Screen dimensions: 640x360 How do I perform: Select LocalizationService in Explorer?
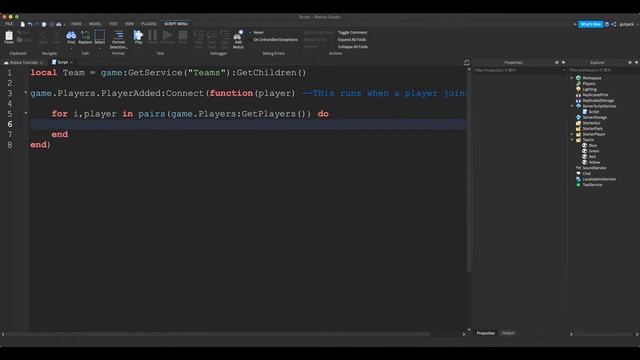[x=599, y=179]
